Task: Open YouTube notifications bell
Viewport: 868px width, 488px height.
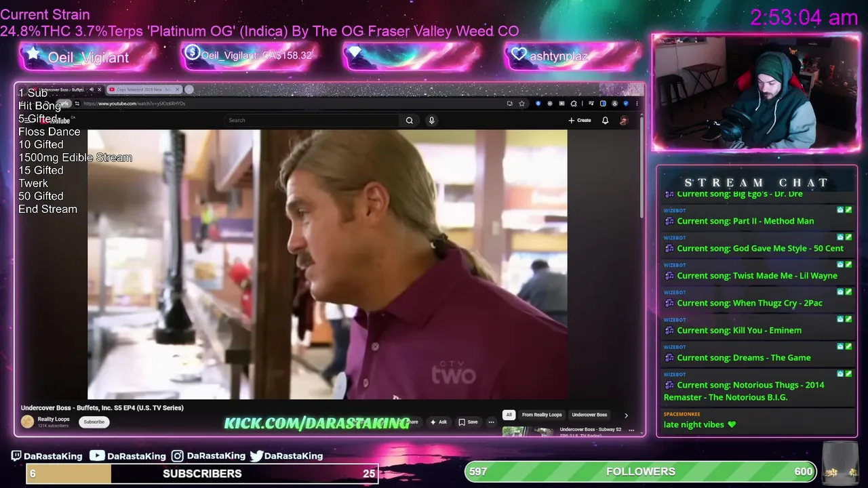Action: click(605, 120)
